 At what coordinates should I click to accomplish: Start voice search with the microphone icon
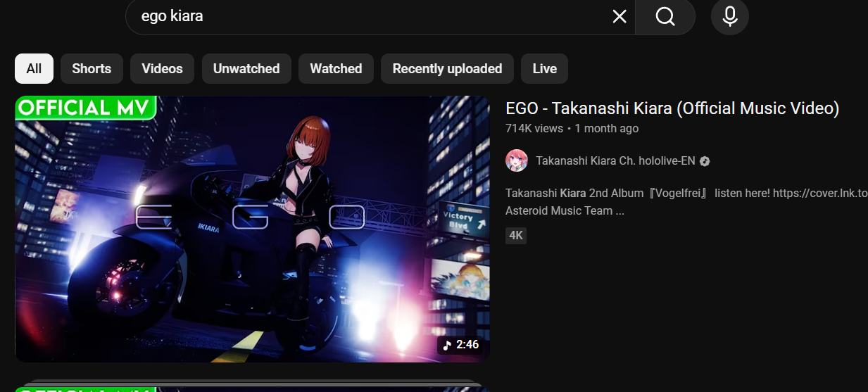tap(730, 16)
